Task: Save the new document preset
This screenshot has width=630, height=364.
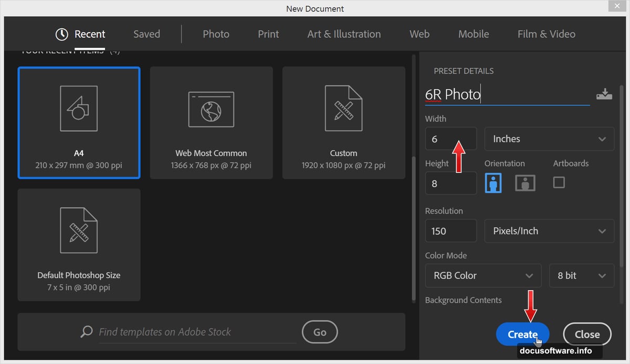Action: tap(604, 93)
